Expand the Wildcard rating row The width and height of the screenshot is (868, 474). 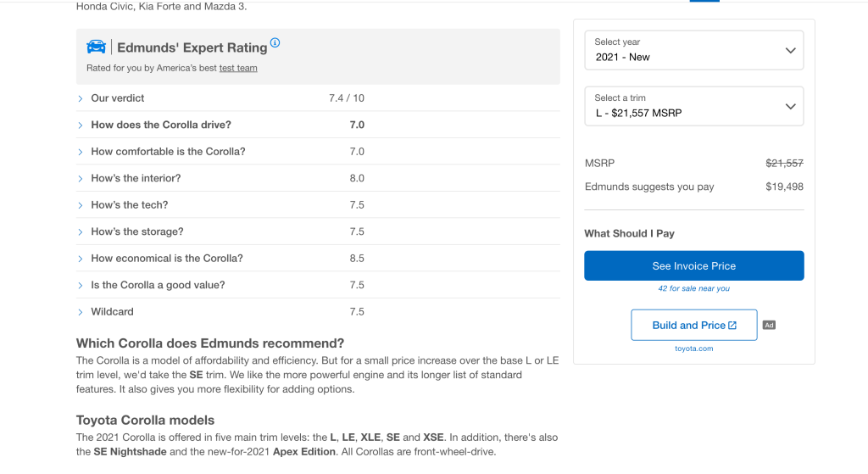pos(112,312)
